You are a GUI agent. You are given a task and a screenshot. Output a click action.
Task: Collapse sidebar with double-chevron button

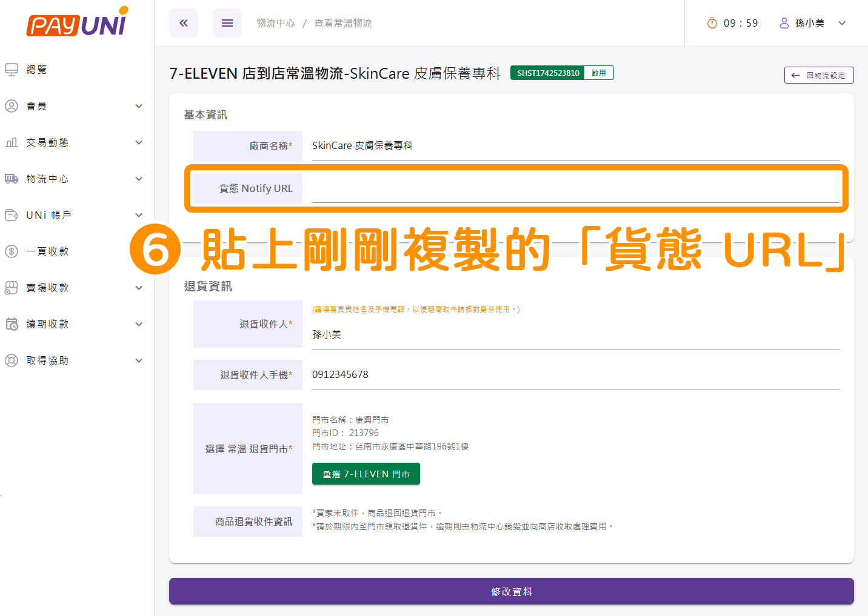point(184,23)
